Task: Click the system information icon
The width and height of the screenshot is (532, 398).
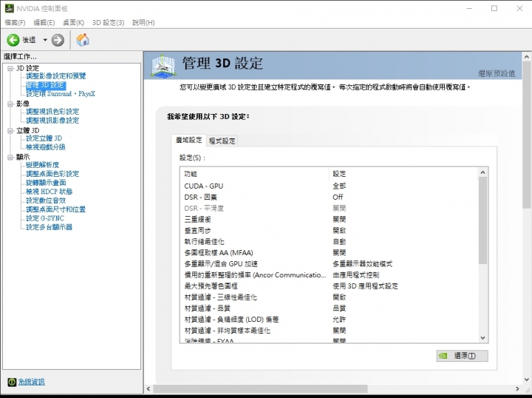Action: coord(12,382)
